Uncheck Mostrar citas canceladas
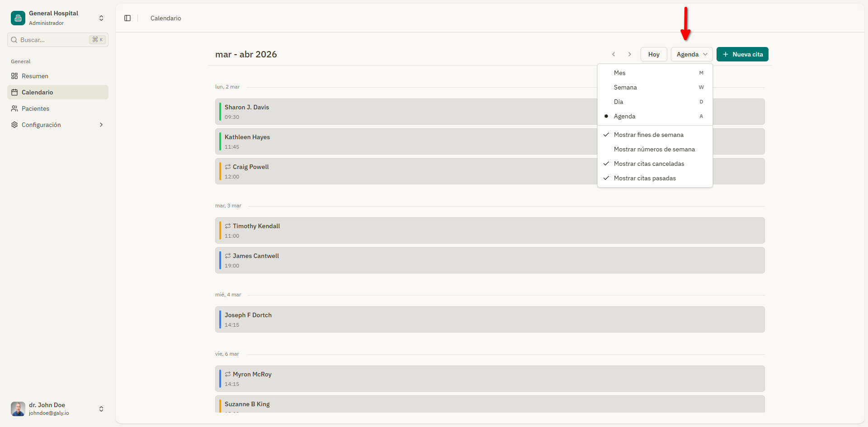This screenshot has height=427, width=868. [x=649, y=164]
